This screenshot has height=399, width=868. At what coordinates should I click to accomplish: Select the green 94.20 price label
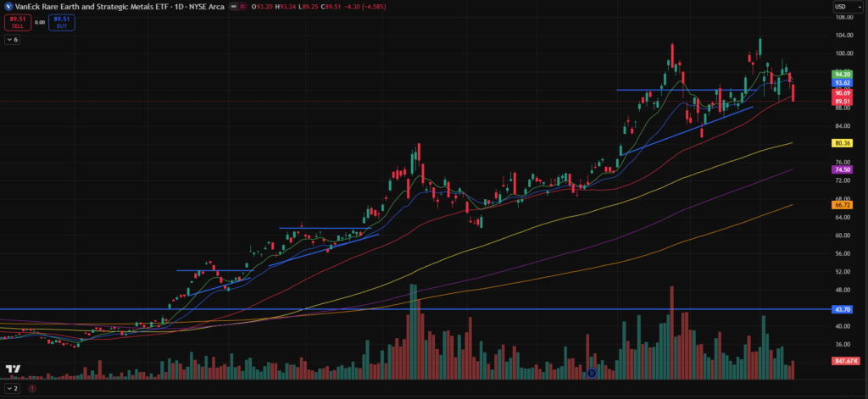(842, 75)
